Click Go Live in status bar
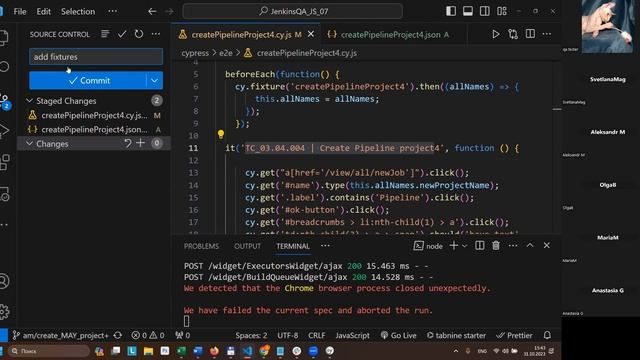This screenshot has width=640, height=360. point(398,336)
